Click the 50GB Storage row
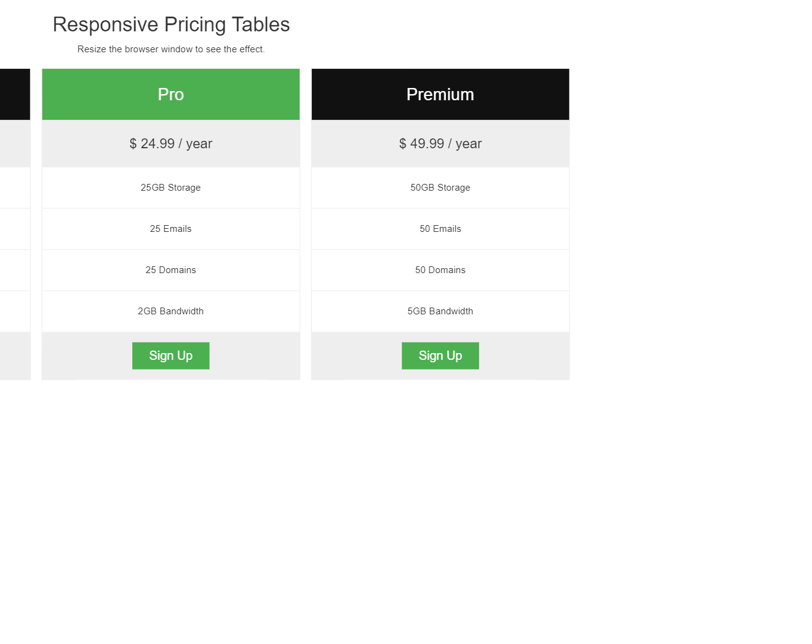This screenshot has width=812, height=644. pyautogui.click(x=440, y=188)
